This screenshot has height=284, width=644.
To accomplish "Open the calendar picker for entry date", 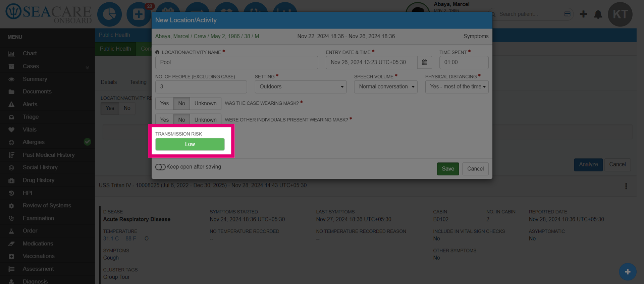I will pos(424,62).
